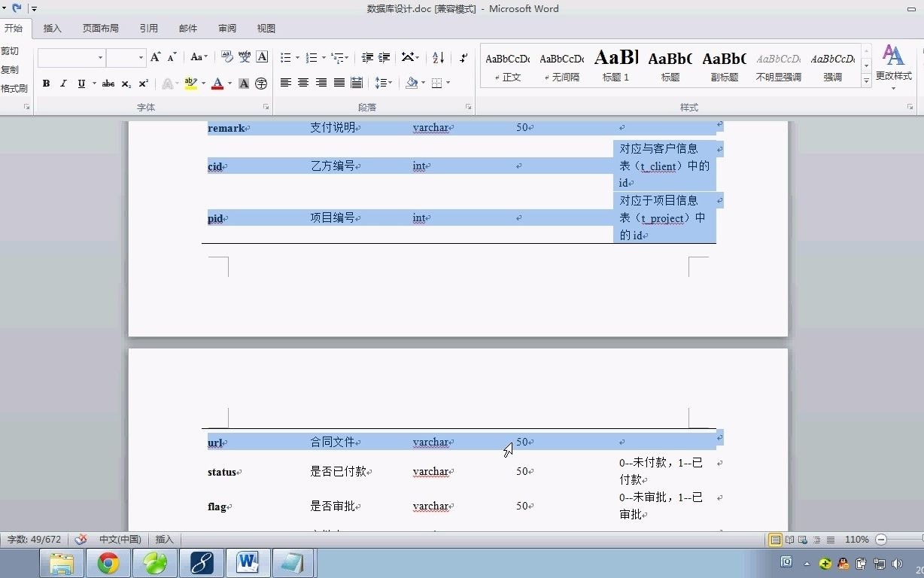
Task: Enable Full Screen Reading view
Action: (x=789, y=540)
